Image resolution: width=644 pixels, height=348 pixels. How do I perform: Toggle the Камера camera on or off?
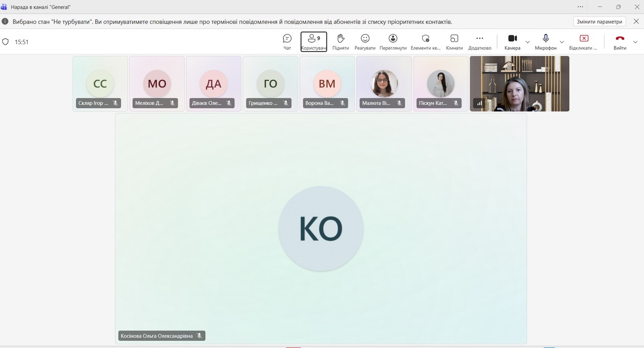pos(512,42)
